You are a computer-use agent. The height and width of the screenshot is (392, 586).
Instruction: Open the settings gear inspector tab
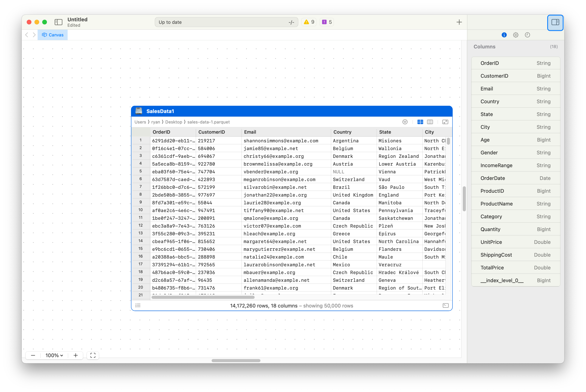pyautogui.click(x=515, y=35)
